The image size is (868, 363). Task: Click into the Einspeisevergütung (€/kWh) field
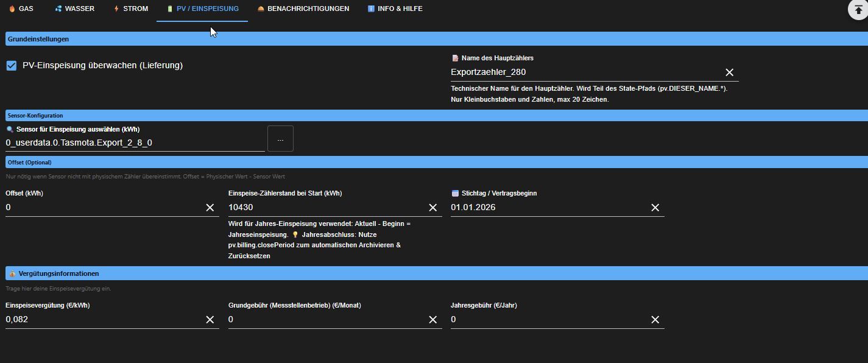104,320
